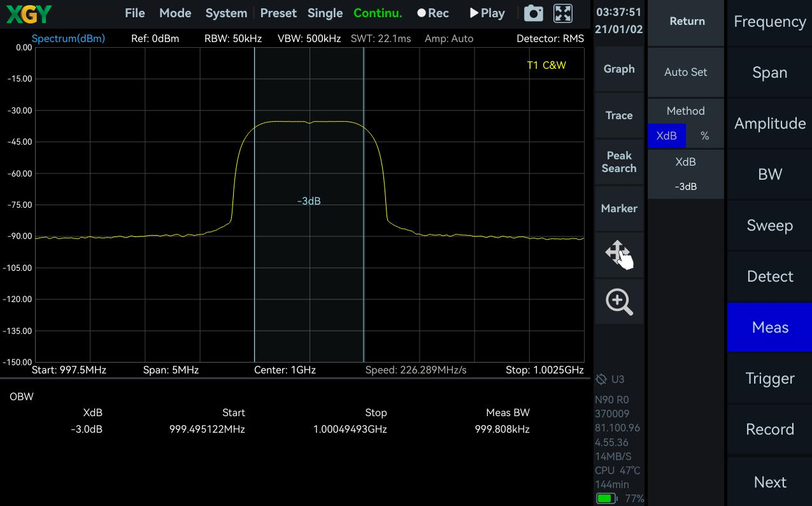Start recording with the Rec button
812x506 pixels.
point(433,13)
